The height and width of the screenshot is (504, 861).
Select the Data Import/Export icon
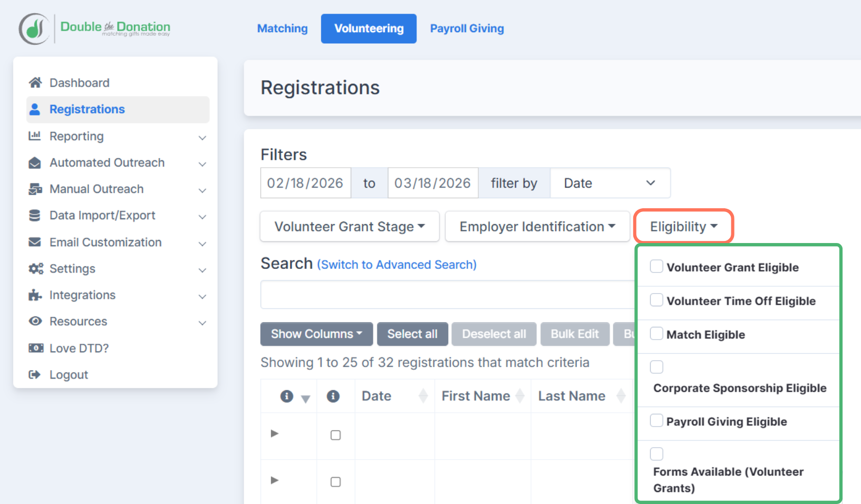[x=35, y=215]
